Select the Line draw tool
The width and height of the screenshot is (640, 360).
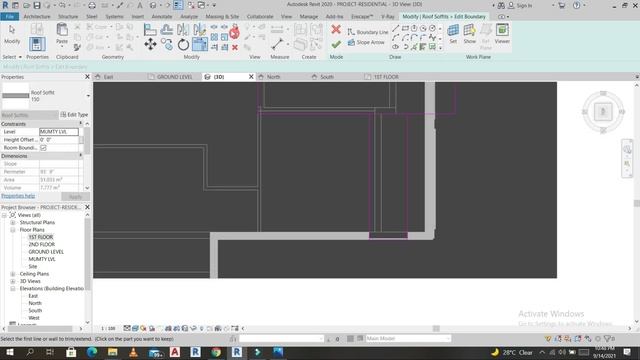[396, 28]
